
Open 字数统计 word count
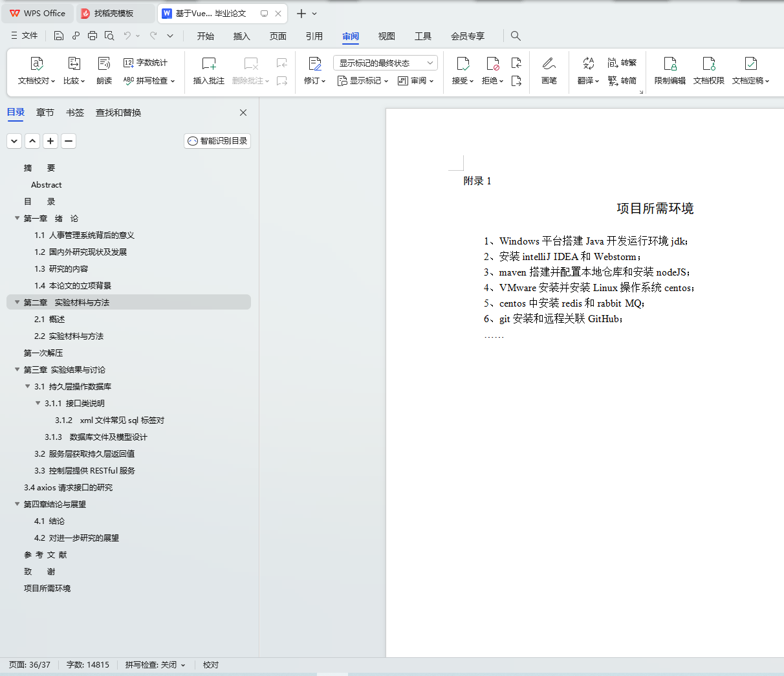coord(146,63)
